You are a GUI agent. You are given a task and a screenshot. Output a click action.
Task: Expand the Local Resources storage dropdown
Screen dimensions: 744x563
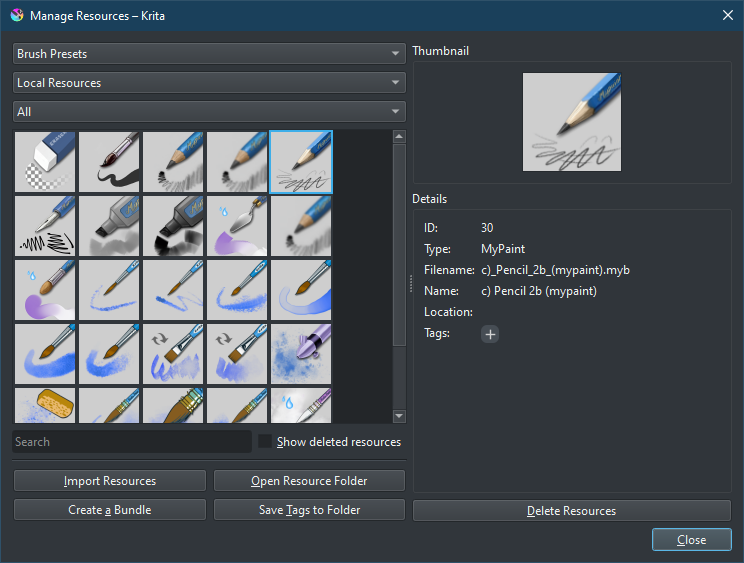point(209,83)
